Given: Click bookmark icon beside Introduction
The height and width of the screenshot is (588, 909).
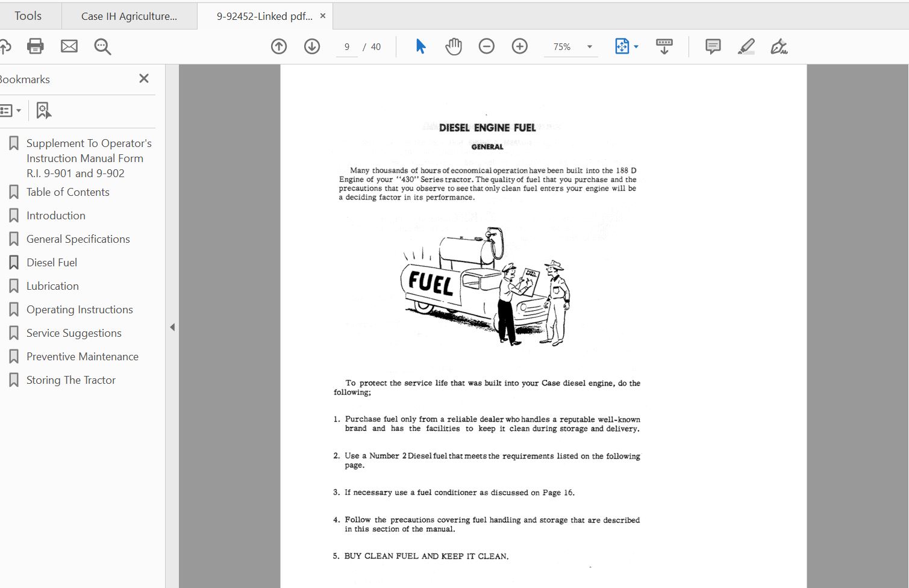Looking at the screenshot, I should pyautogui.click(x=14, y=216).
